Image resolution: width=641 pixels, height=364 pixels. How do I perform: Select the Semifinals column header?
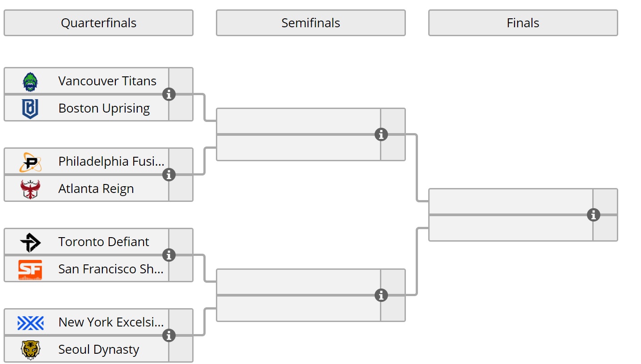pos(311,23)
